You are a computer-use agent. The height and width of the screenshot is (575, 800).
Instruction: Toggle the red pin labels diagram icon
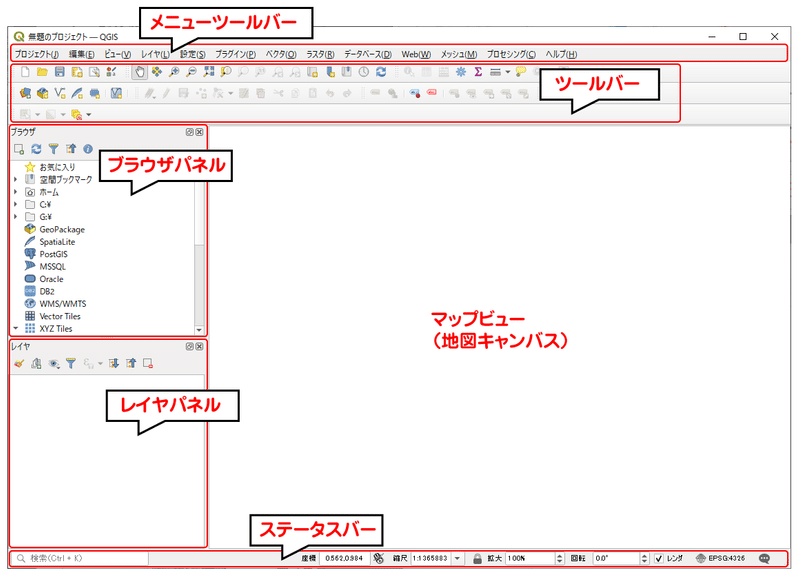coord(414,93)
